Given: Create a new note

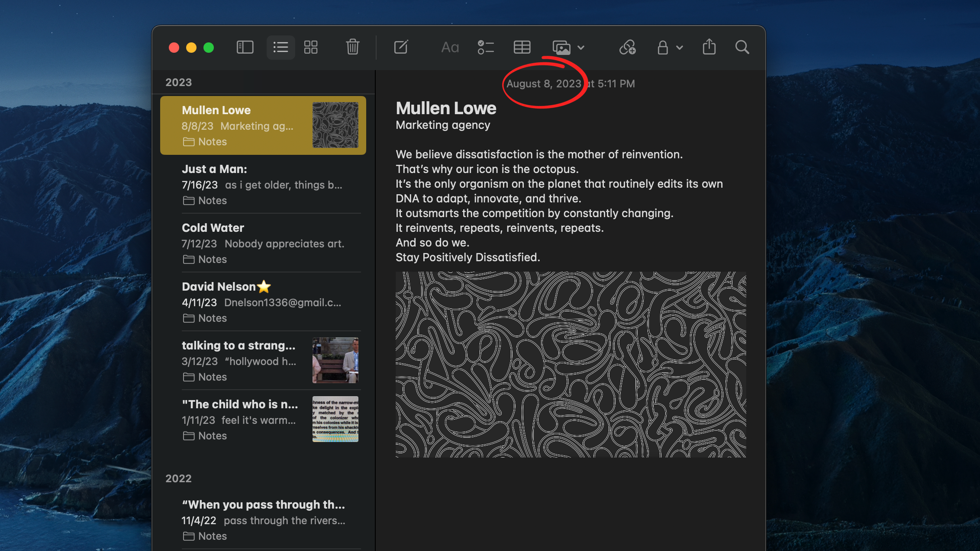Looking at the screenshot, I should pos(401,47).
